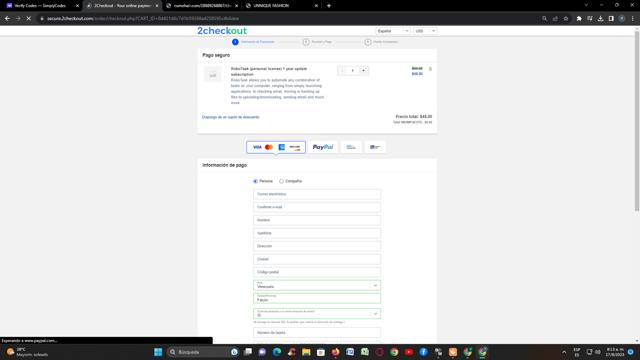Viewport: 640px width, 360px height.
Task: Open File Explorer from the taskbar
Action: (x=306, y=352)
